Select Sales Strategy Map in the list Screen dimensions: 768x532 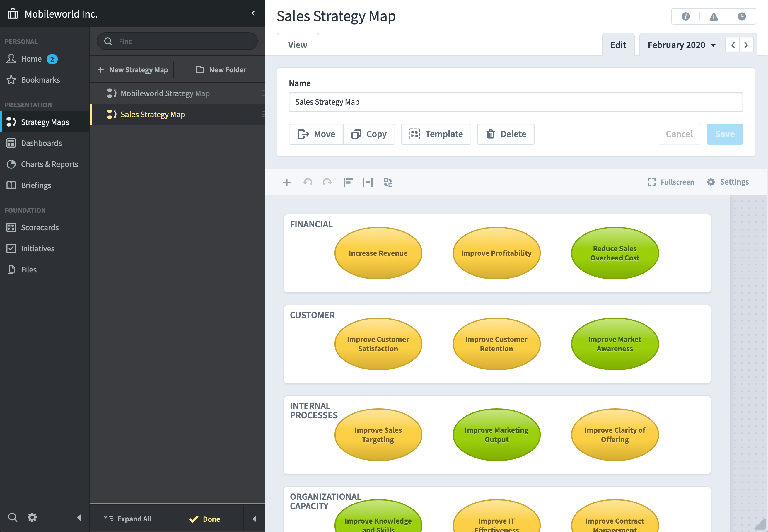177,114
